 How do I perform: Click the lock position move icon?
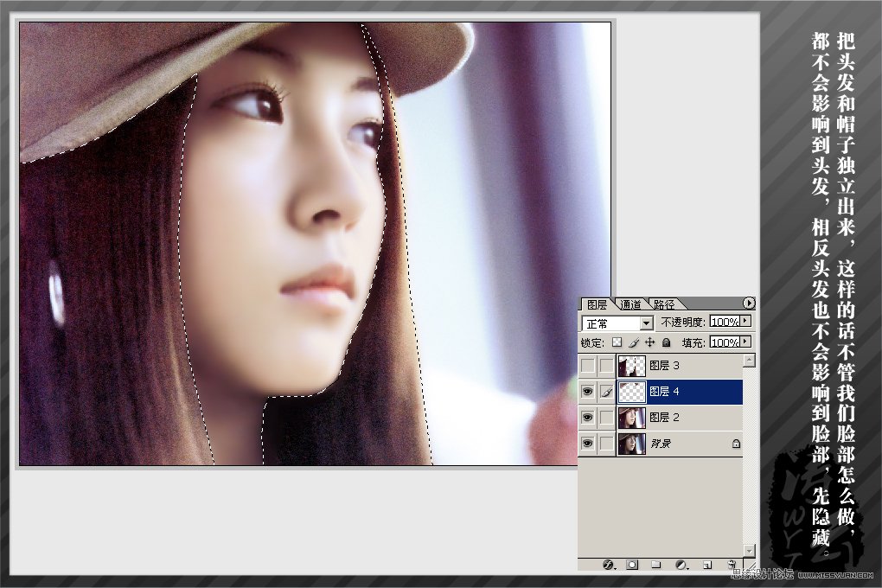coord(650,342)
